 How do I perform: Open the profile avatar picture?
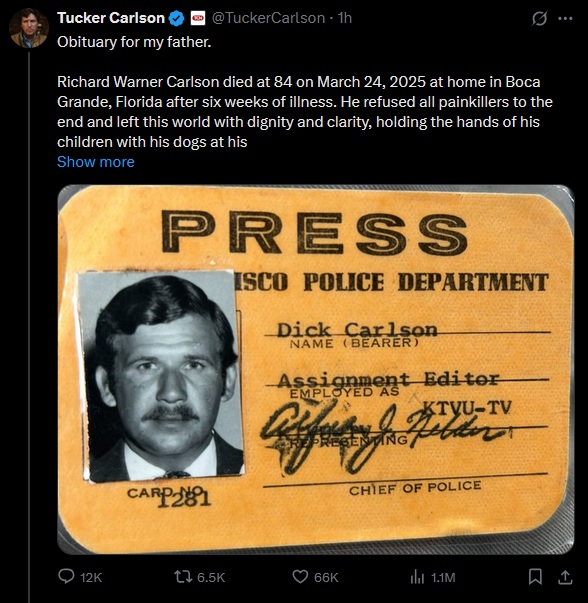pyautogui.click(x=29, y=28)
